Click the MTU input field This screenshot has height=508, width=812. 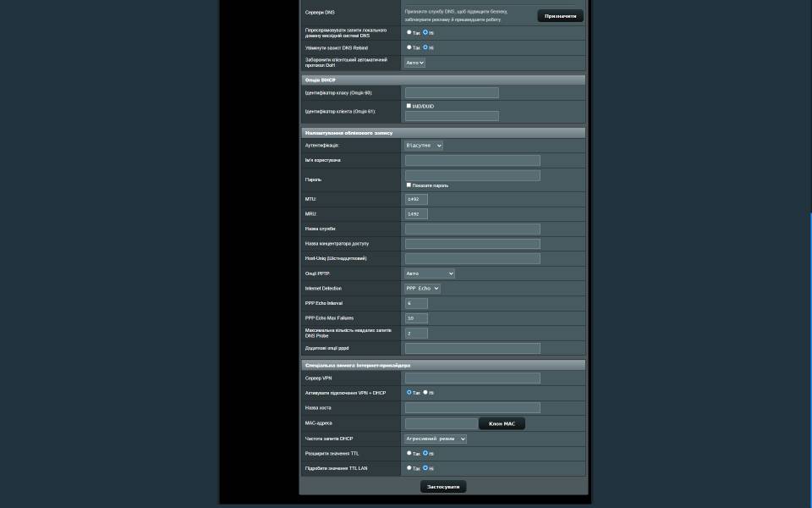tap(416, 199)
